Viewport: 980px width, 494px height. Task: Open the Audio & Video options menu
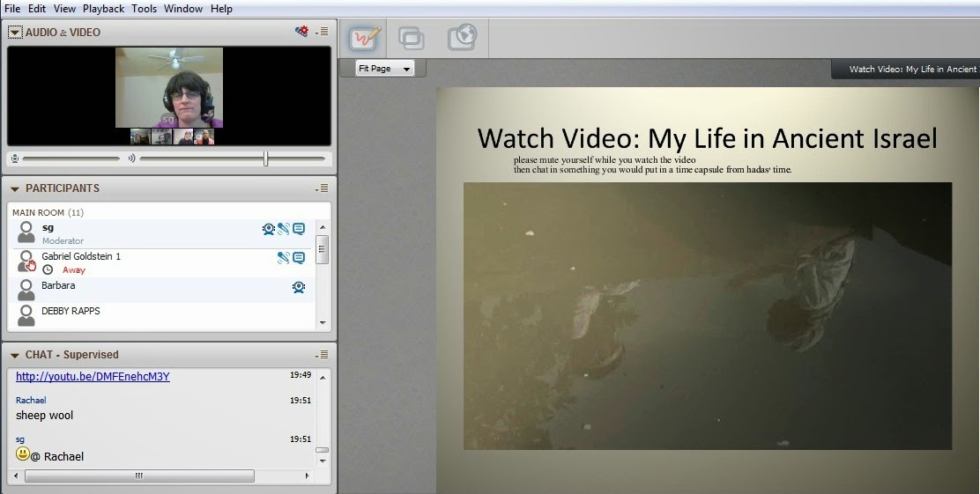pos(322,32)
